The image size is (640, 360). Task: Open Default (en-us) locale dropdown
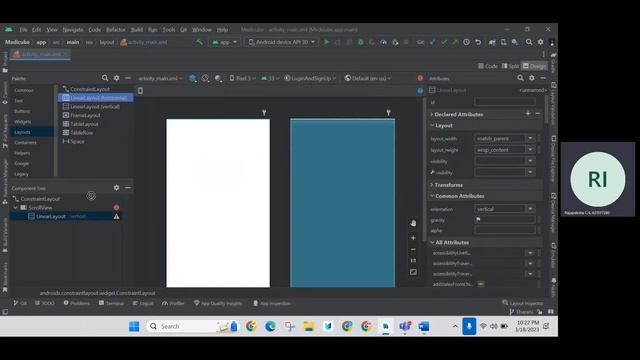(x=368, y=78)
